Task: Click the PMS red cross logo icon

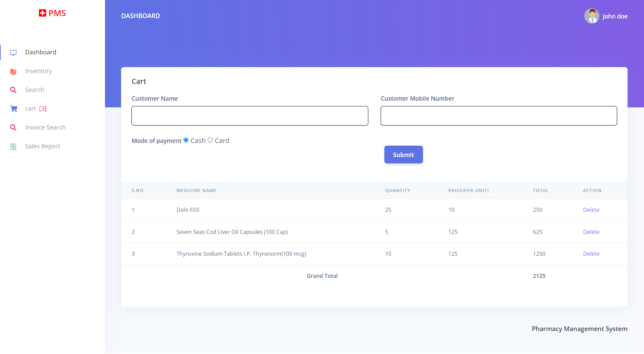Action: pos(42,13)
